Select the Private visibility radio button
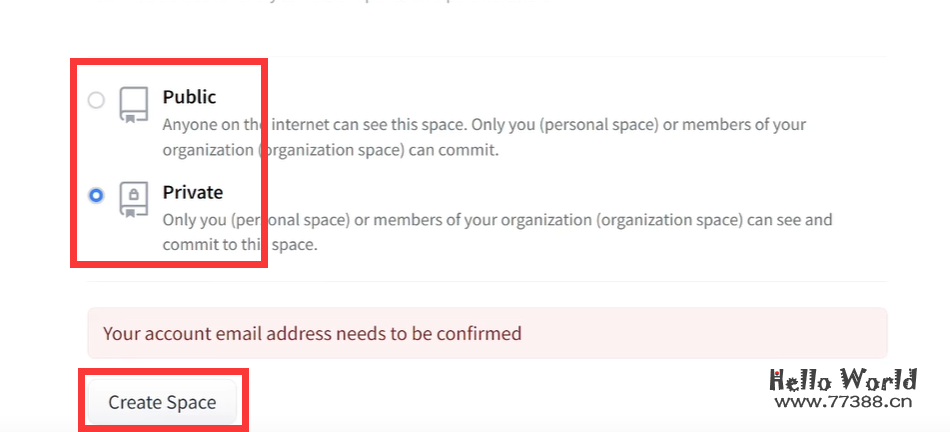 [x=96, y=195]
